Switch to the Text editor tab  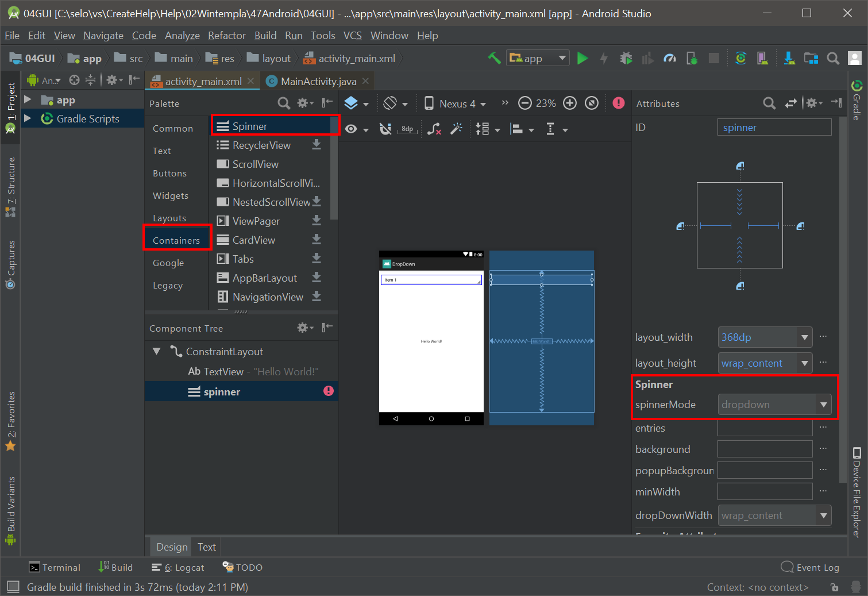pyautogui.click(x=207, y=547)
